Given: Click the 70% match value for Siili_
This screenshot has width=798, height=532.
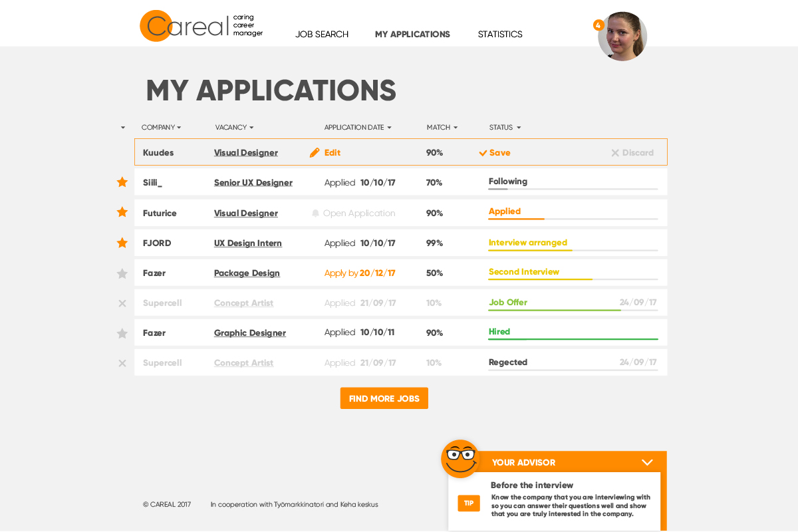Looking at the screenshot, I should tap(434, 183).
